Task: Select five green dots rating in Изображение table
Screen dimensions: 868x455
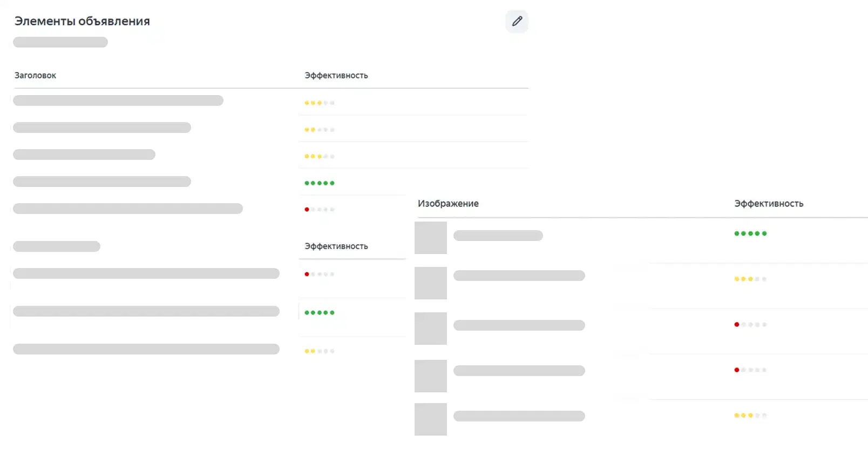Action: 750,233
